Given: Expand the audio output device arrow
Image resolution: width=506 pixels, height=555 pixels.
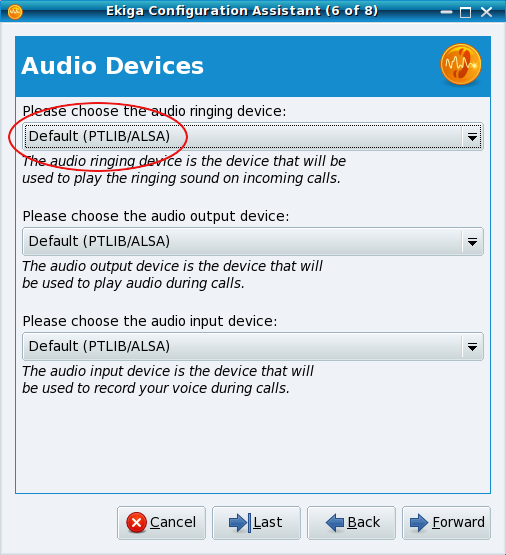Looking at the screenshot, I should click(x=472, y=241).
